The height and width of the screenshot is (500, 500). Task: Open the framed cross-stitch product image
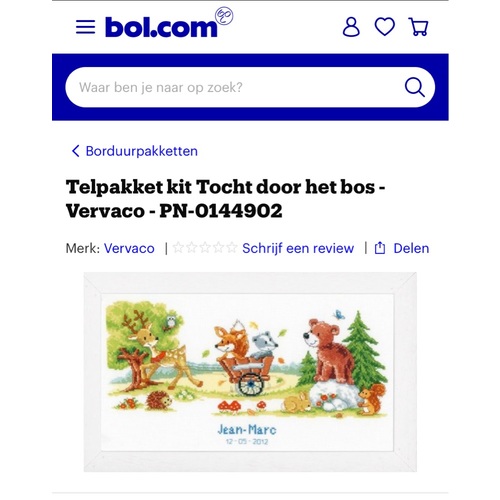tap(250, 372)
